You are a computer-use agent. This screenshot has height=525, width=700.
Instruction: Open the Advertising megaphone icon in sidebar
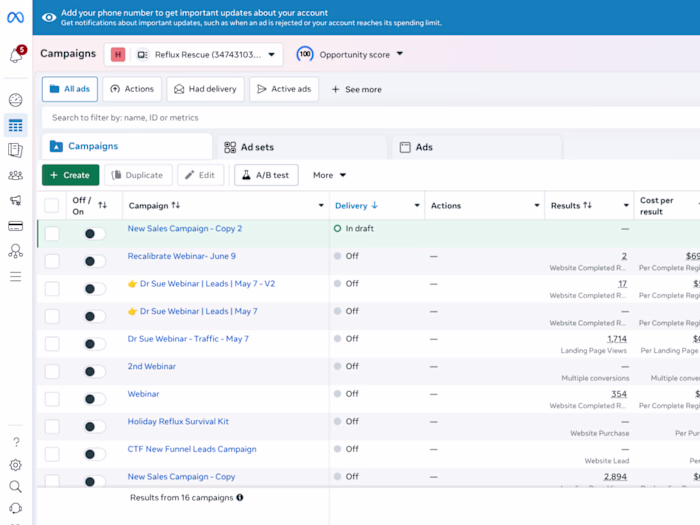(x=16, y=200)
